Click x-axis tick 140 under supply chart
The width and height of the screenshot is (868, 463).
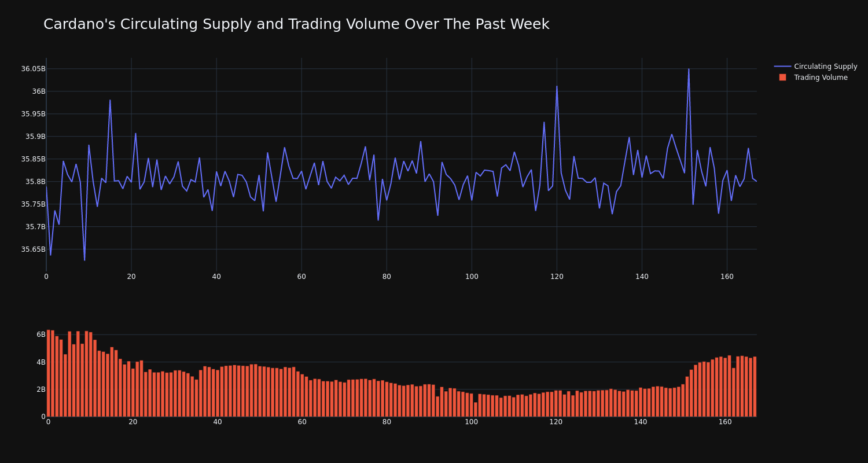coord(642,277)
